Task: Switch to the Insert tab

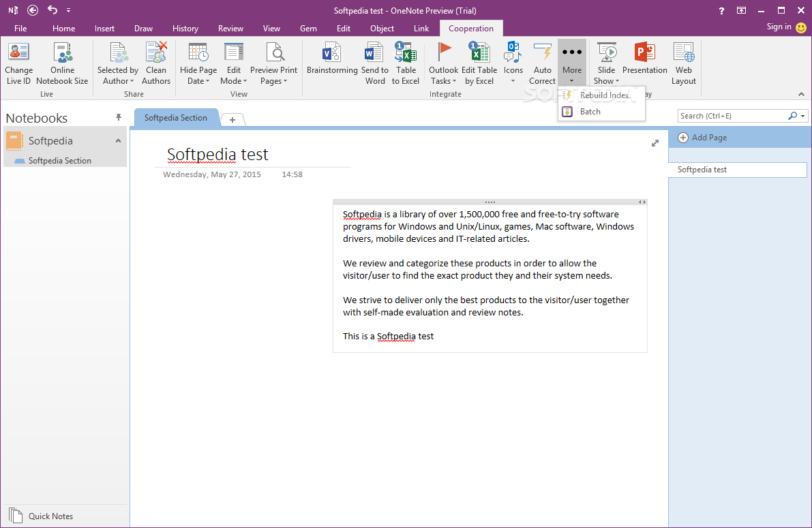Action: (104, 29)
